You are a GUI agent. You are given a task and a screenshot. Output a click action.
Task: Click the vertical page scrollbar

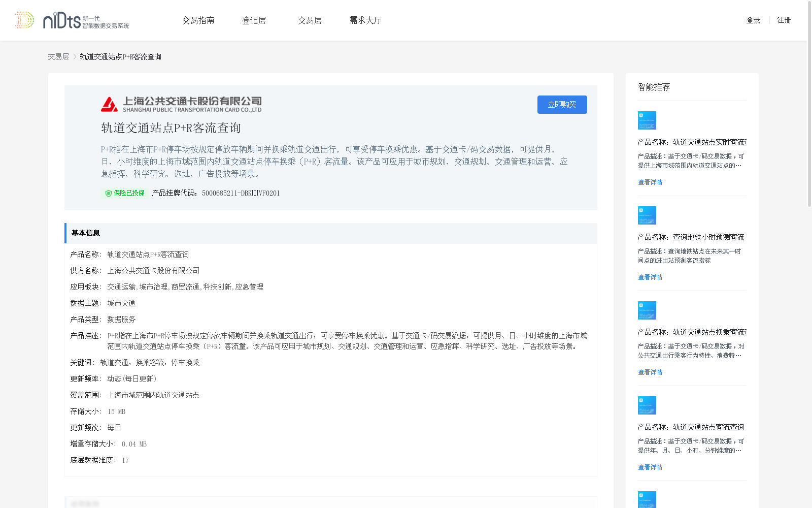tap(809, 104)
